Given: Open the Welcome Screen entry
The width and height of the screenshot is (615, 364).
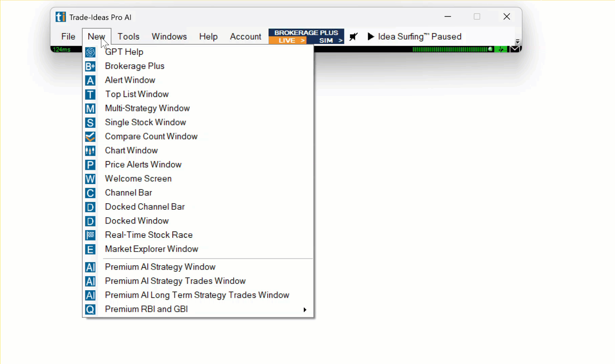Looking at the screenshot, I should pyautogui.click(x=198, y=179).
